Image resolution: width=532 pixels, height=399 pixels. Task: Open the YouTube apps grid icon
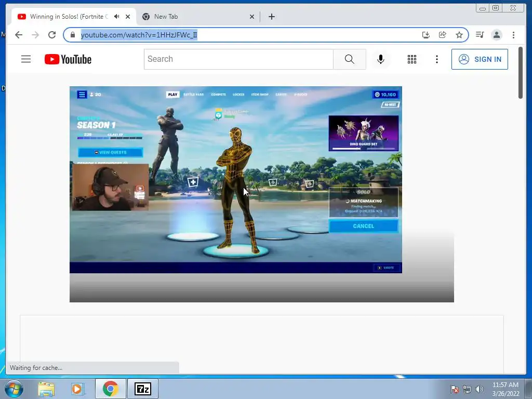pyautogui.click(x=412, y=59)
